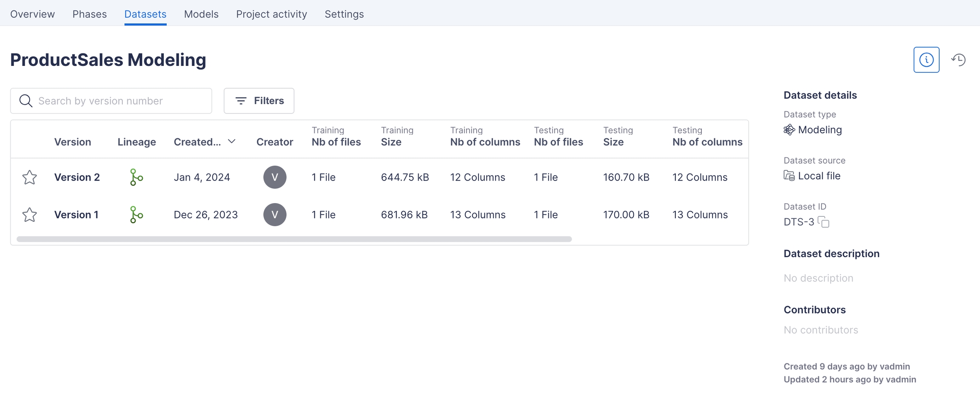
Task: Focus the version number search field
Action: 121,101
